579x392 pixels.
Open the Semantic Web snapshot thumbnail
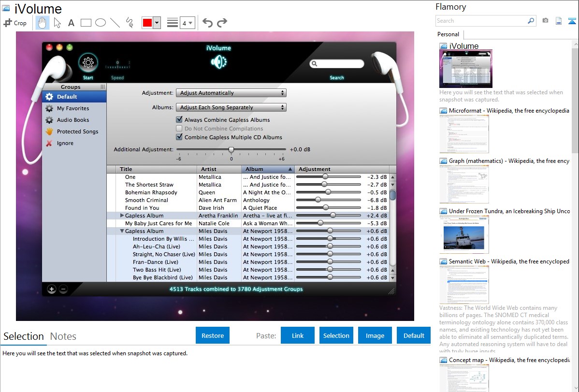(x=464, y=285)
